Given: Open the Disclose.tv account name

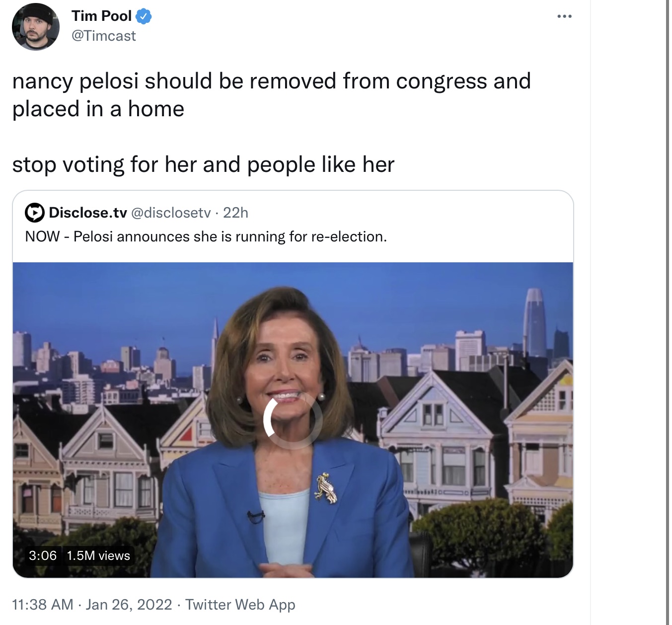Looking at the screenshot, I should (88, 213).
